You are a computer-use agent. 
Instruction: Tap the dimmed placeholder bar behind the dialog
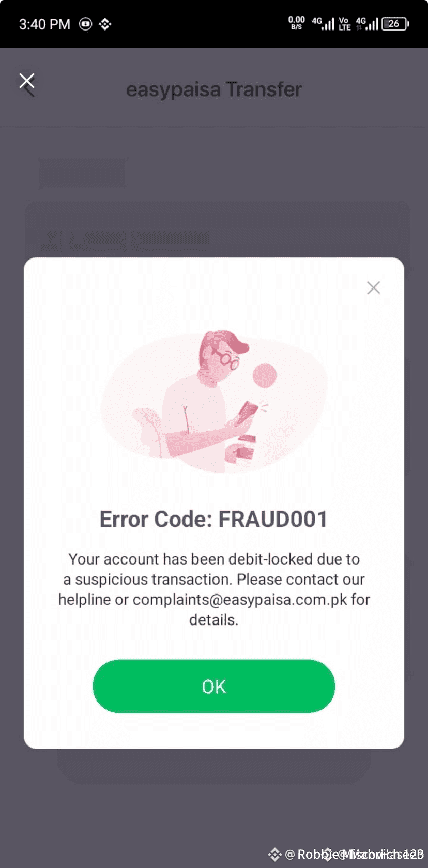[83, 173]
